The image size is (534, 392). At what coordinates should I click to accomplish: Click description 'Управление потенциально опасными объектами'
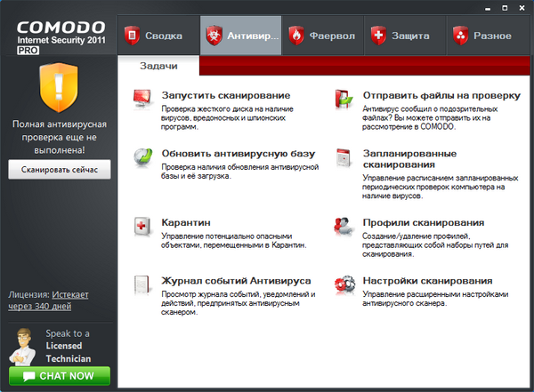tap(233, 241)
